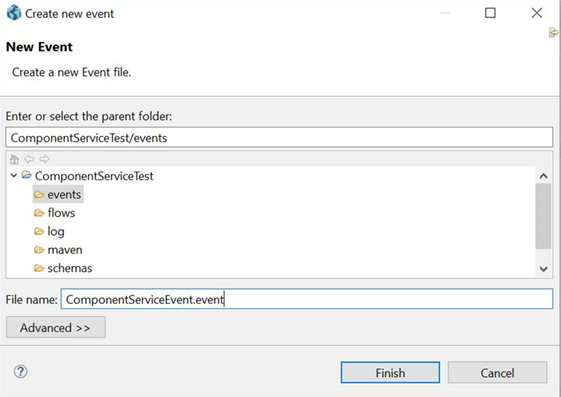Click the forward arrow in folder toolbar
Image resolution: width=561 pixels, height=397 pixels.
pos(44,159)
